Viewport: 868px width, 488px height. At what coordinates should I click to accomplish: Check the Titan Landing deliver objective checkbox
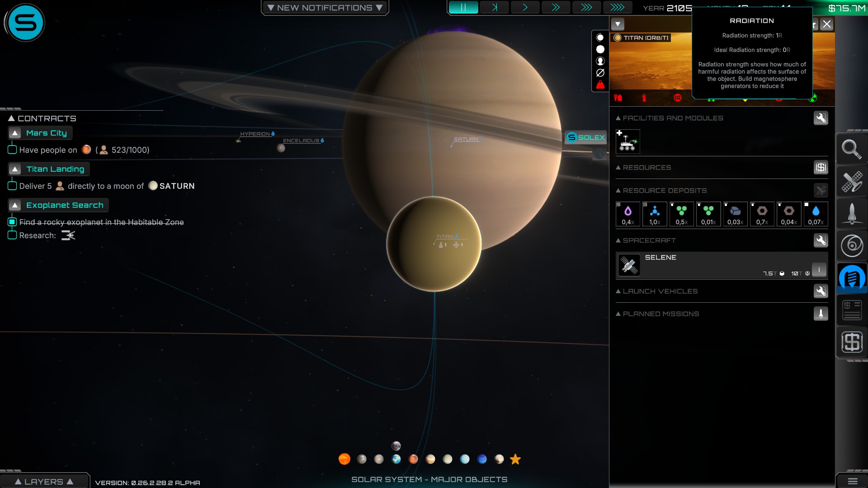(12, 186)
